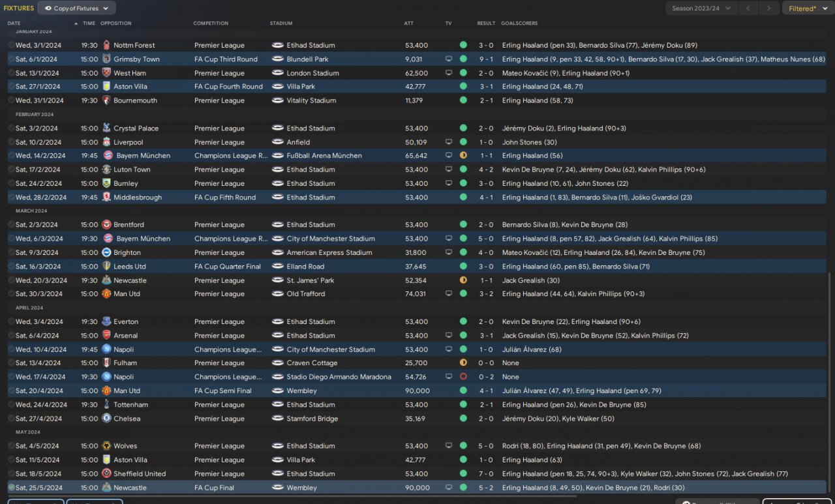835x504 pixels.
Task: Click the Brentford club badge
Action: (x=106, y=225)
